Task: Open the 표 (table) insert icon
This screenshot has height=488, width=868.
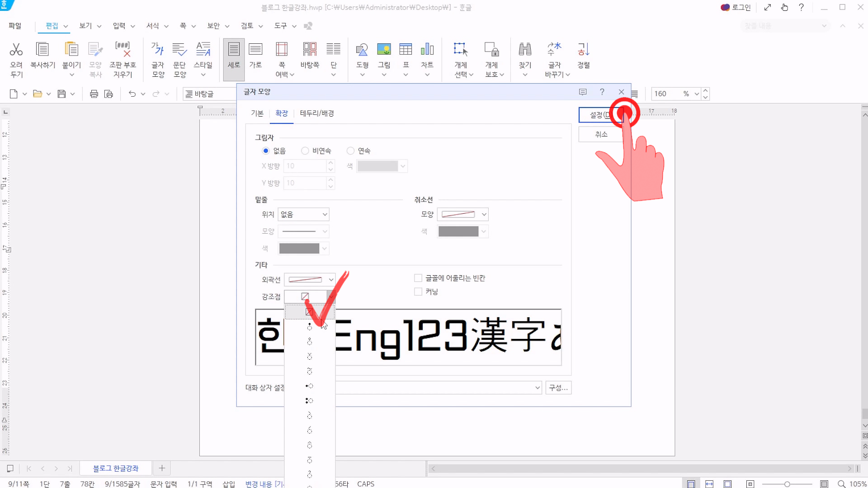Action: pos(406,49)
